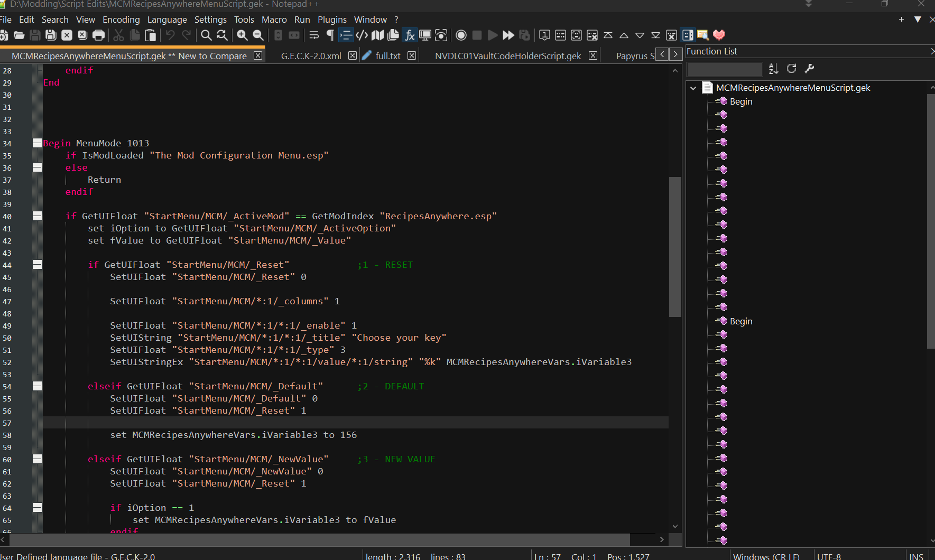
Task: Collapse the fold marker at line 40
Action: click(x=37, y=216)
